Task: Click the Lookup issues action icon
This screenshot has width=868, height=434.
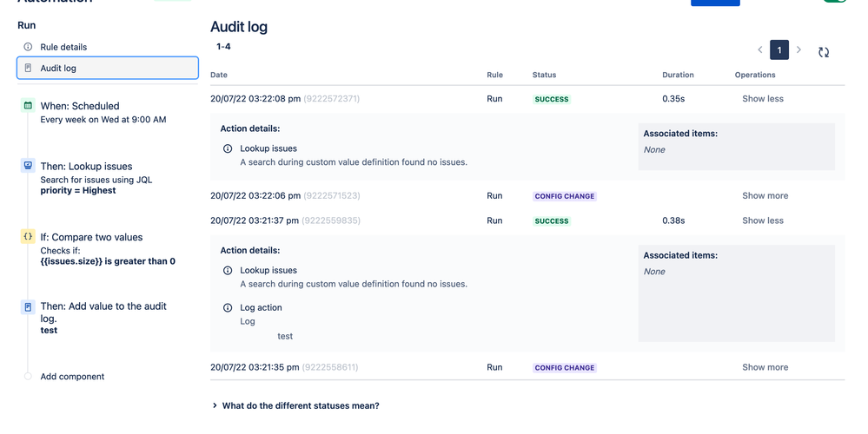Action: (28, 165)
